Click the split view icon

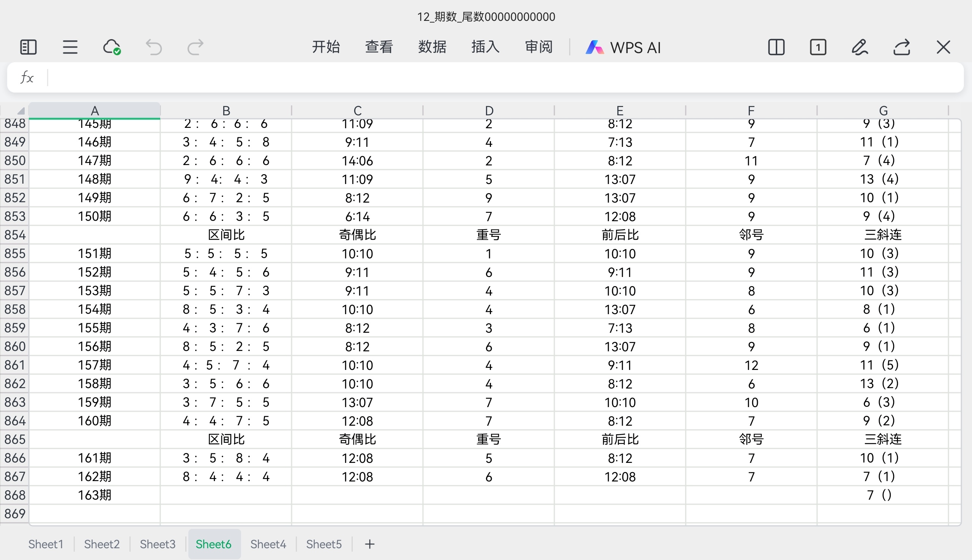(x=776, y=47)
